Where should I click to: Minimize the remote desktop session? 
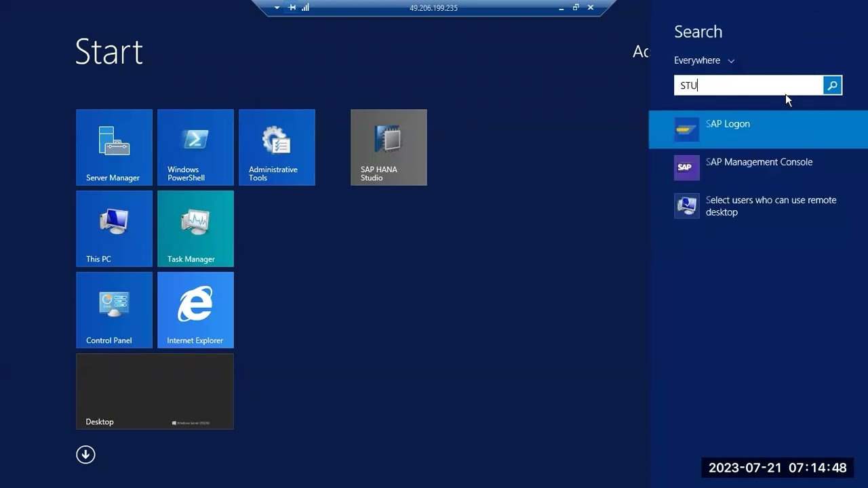(561, 8)
